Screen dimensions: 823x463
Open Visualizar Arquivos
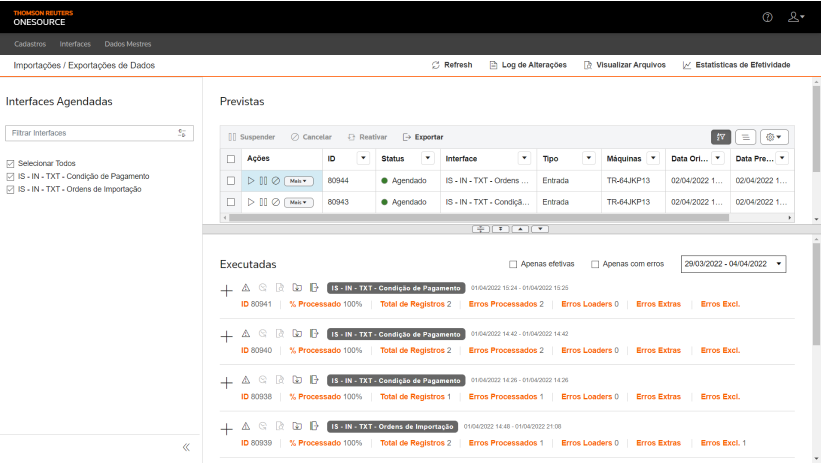coord(625,65)
